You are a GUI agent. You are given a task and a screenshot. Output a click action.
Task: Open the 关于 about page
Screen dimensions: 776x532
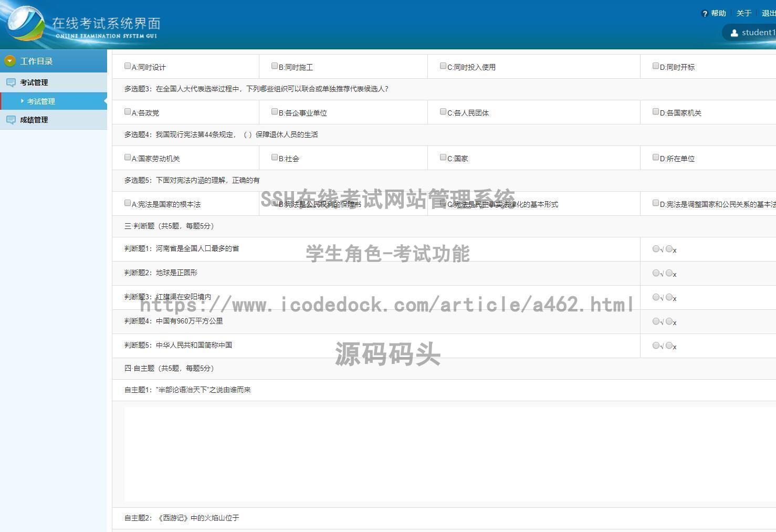point(743,13)
